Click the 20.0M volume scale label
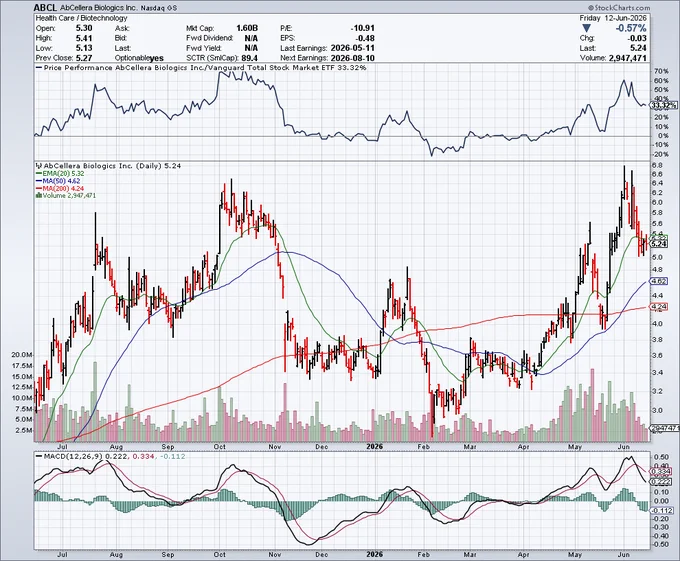 (23, 355)
